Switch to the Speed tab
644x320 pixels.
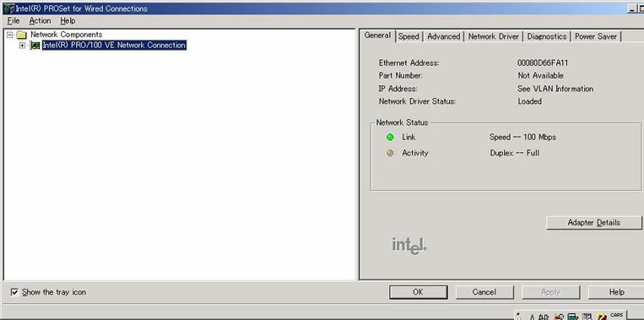click(x=409, y=36)
